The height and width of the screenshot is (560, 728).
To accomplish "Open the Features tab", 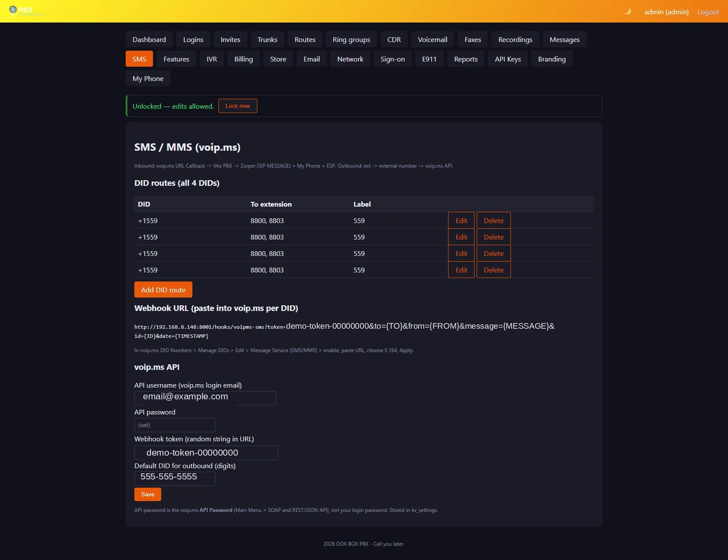I will coord(176,59).
